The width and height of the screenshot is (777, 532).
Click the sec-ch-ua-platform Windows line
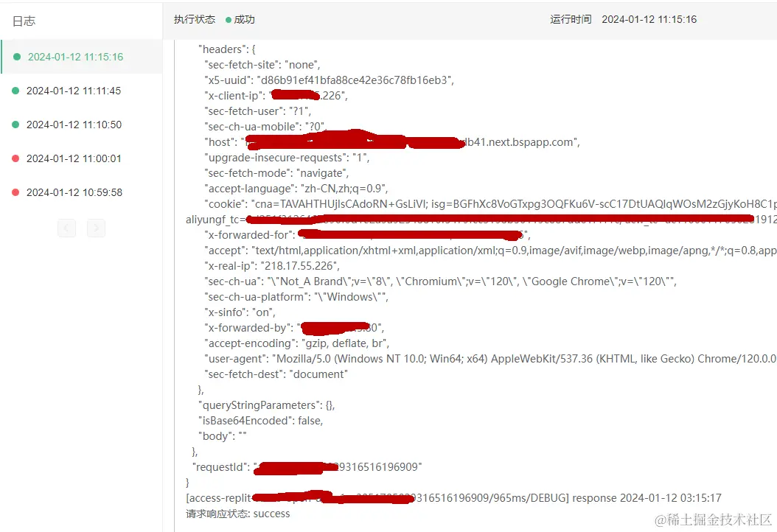click(296, 296)
